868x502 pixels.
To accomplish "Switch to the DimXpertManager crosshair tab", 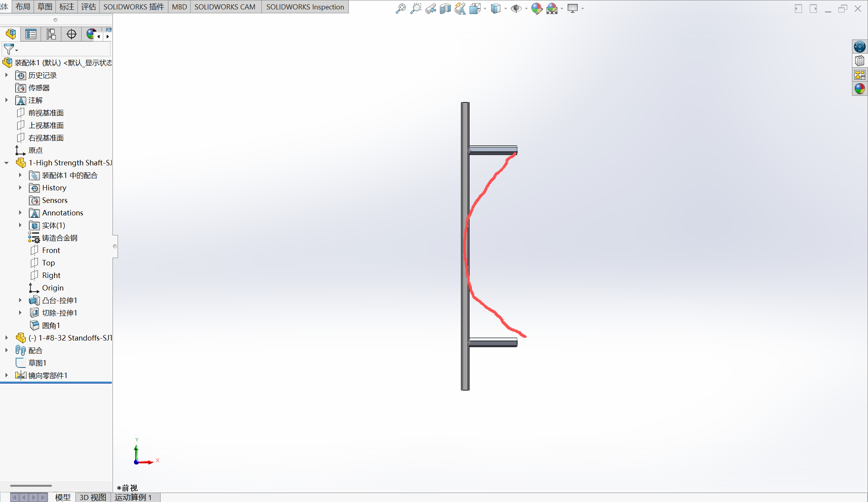I will [x=71, y=34].
